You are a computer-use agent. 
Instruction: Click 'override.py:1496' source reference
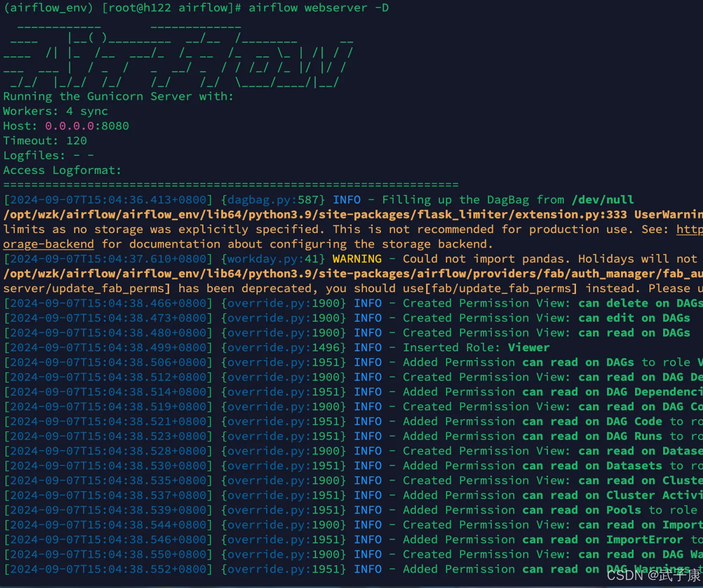(x=284, y=348)
